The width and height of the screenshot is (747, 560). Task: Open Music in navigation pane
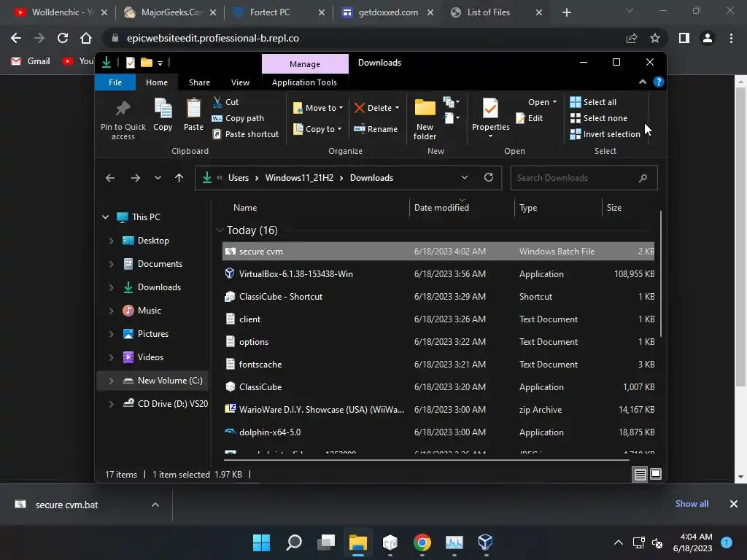[149, 311]
